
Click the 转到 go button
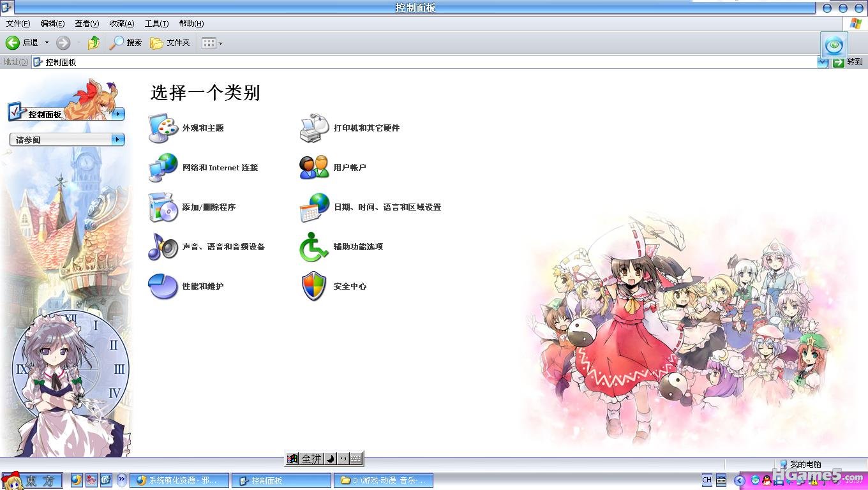[x=848, y=62]
